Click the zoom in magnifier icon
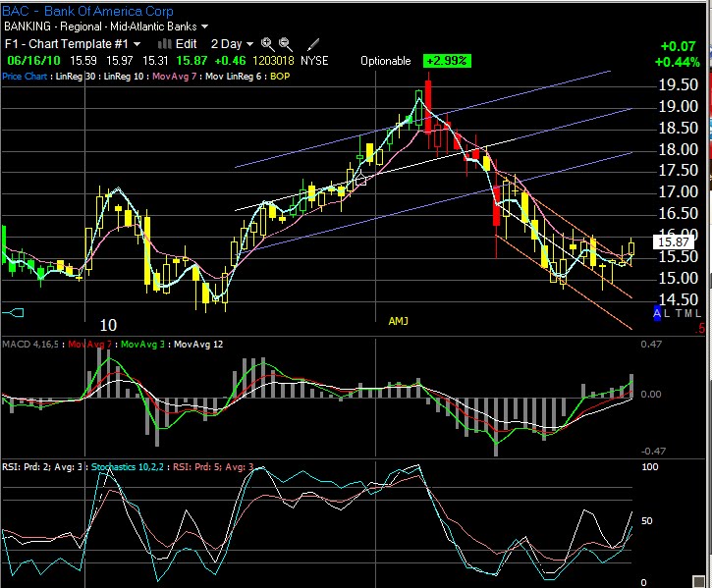Image resolution: width=712 pixels, height=588 pixels. [267, 44]
